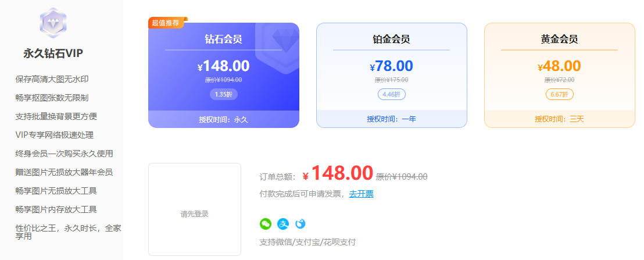Screen dimensions: 644x260
Task: Click the WeChat Pay green icon
Action: (266, 224)
